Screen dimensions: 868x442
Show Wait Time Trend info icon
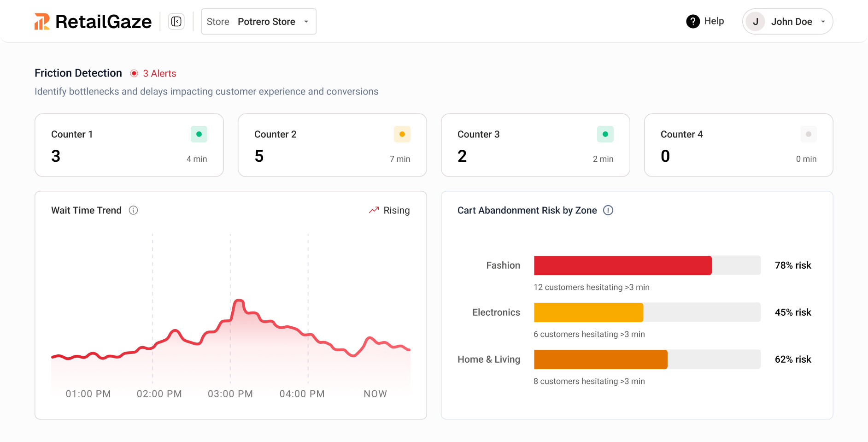coord(134,210)
